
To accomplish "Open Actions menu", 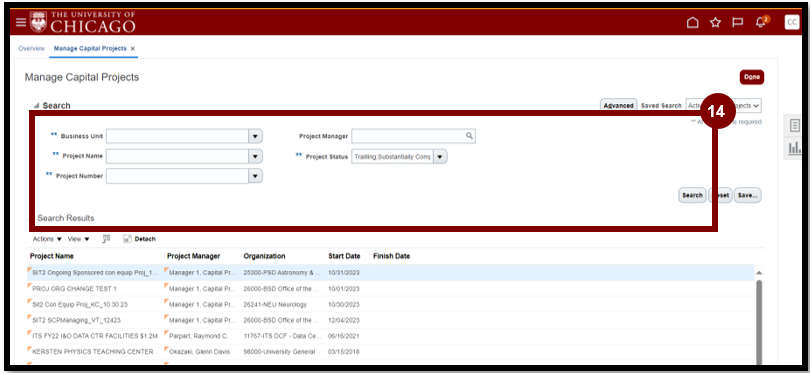I will coord(47,239).
